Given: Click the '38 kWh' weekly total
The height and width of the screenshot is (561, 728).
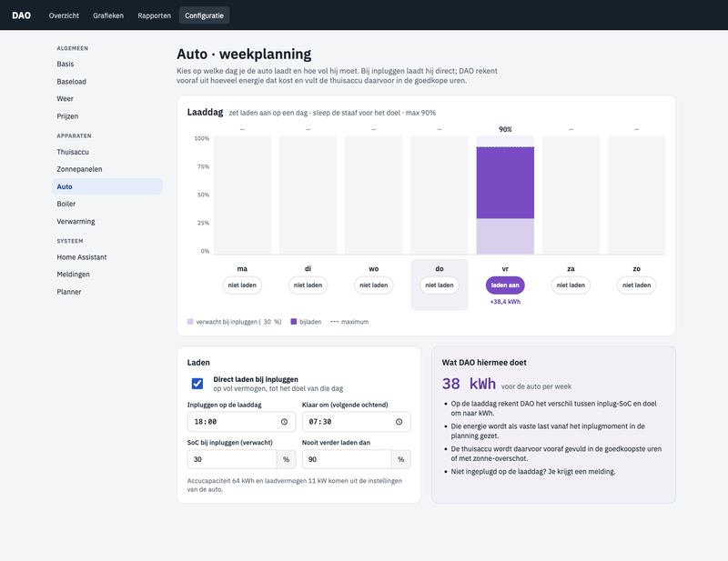Looking at the screenshot, I should (x=469, y=384).
